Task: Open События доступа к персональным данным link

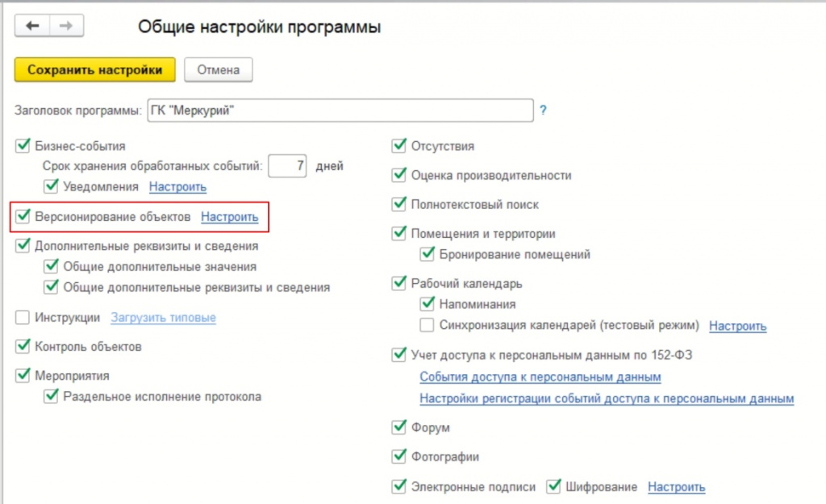Action: (x=540, y=377)
